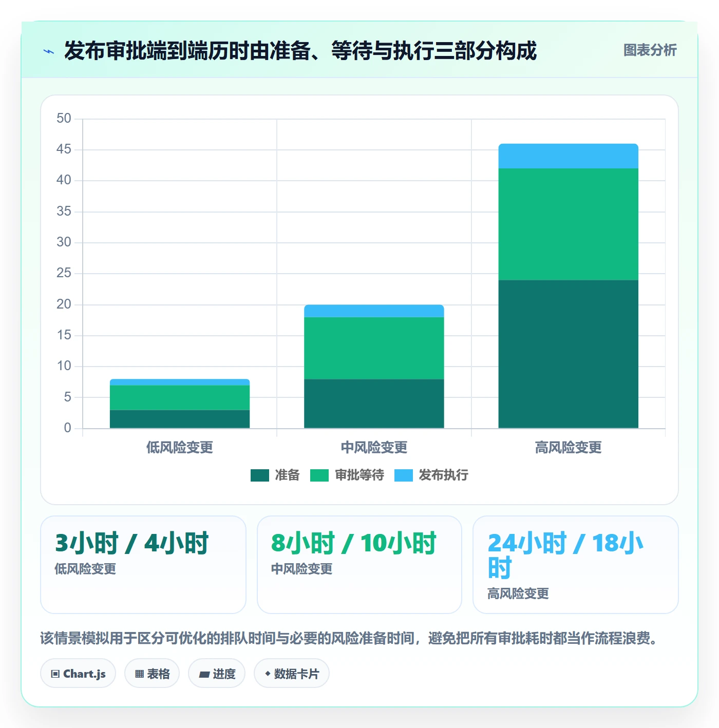Click the description paragraph starting 该情景模拟
The height and width of the screenshot is (728, 719).
point(349,638)
